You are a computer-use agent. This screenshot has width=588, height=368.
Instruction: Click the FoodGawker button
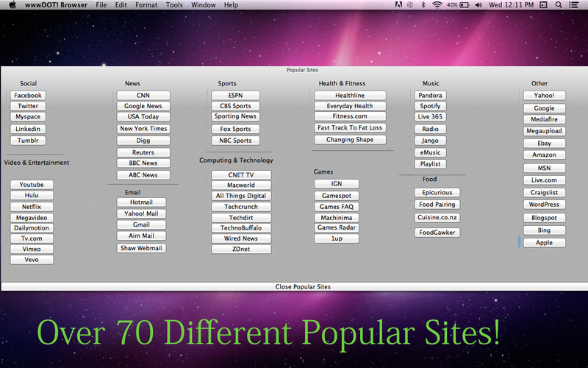pos(437,233)
